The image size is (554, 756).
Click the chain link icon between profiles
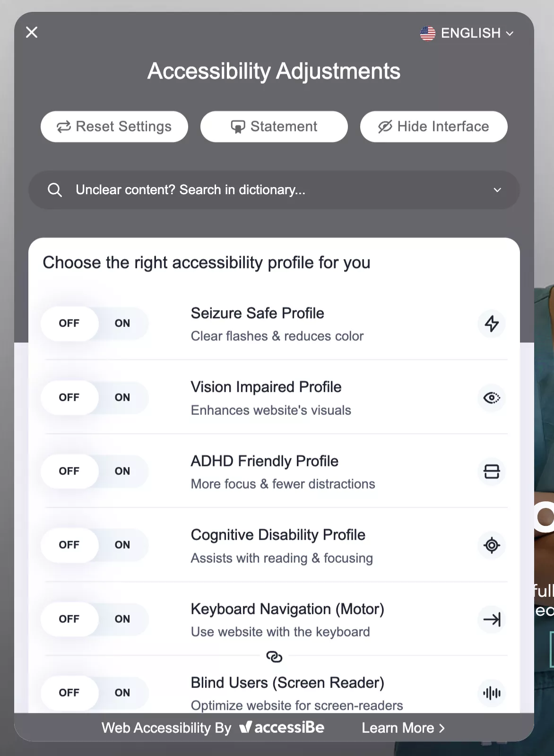(274, 657)
